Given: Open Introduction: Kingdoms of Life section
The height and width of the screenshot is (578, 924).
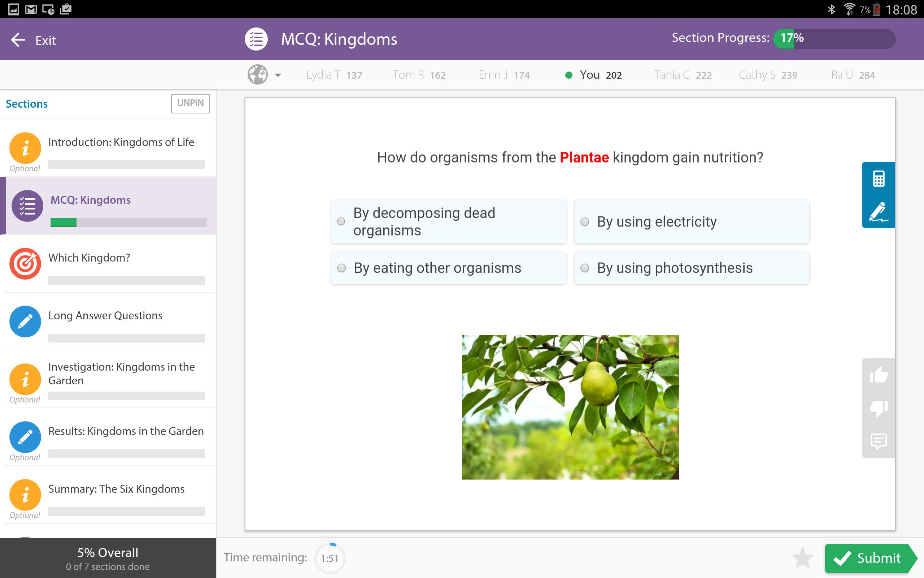Looking at the screenshot, I should click(108, 148).
